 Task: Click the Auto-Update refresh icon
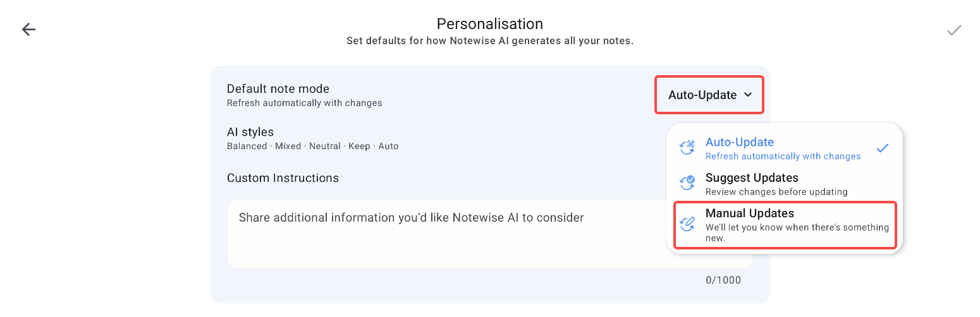tap(687, 148)
